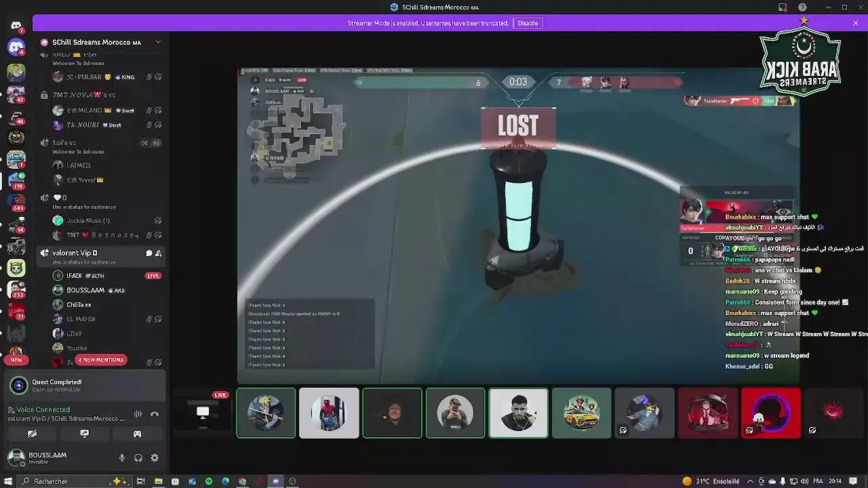Open Spotify from the taskbar
Viewport: 868px width, 488px height.
209,481
